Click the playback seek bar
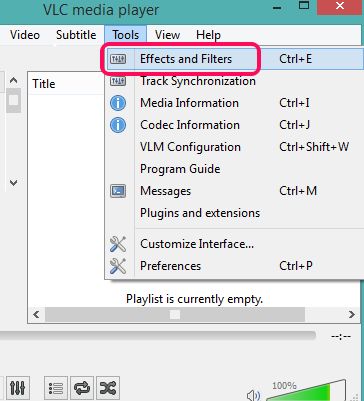Image resolution: width=364 pixels, height=401 pixels. pos(157,336)
